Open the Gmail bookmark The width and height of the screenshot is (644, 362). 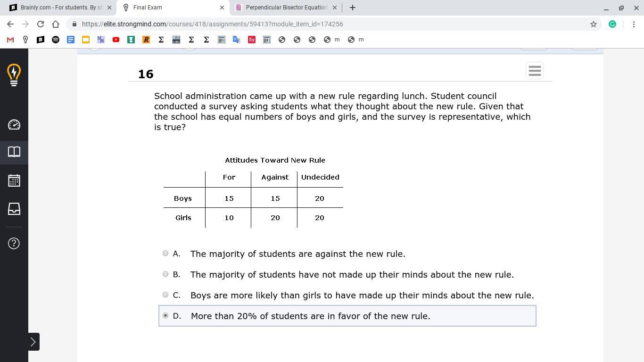click(10, 40)
